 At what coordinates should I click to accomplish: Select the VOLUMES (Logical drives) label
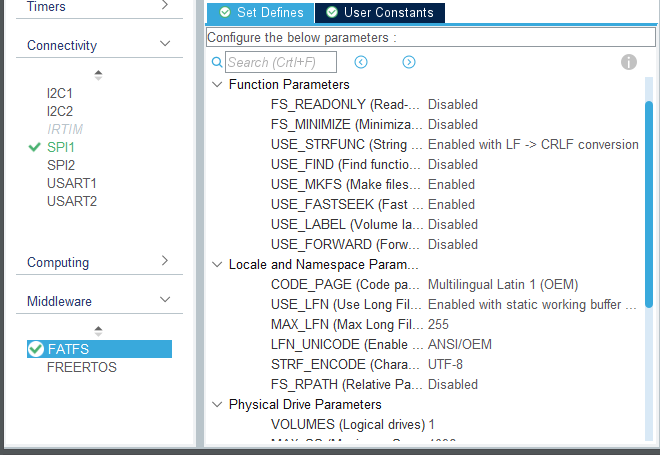pos(348,424)
